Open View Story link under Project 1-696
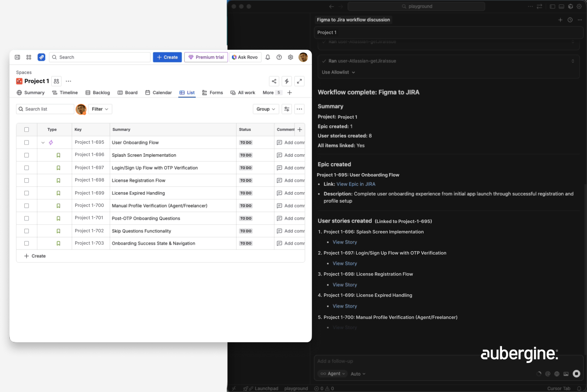 pos(345,242)
